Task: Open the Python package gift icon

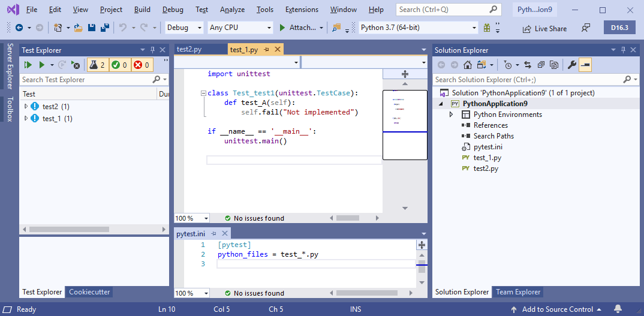Action: coord(487,28)
